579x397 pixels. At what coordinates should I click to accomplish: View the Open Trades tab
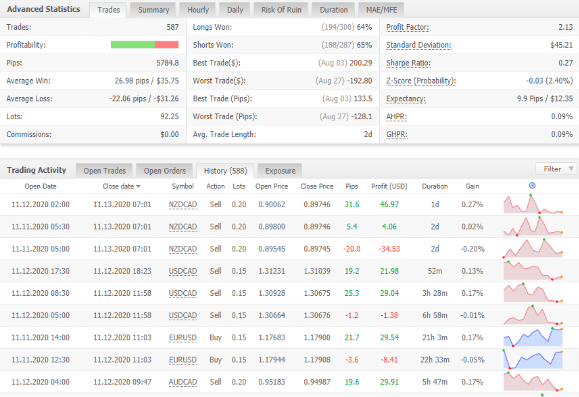click(105, 171)
